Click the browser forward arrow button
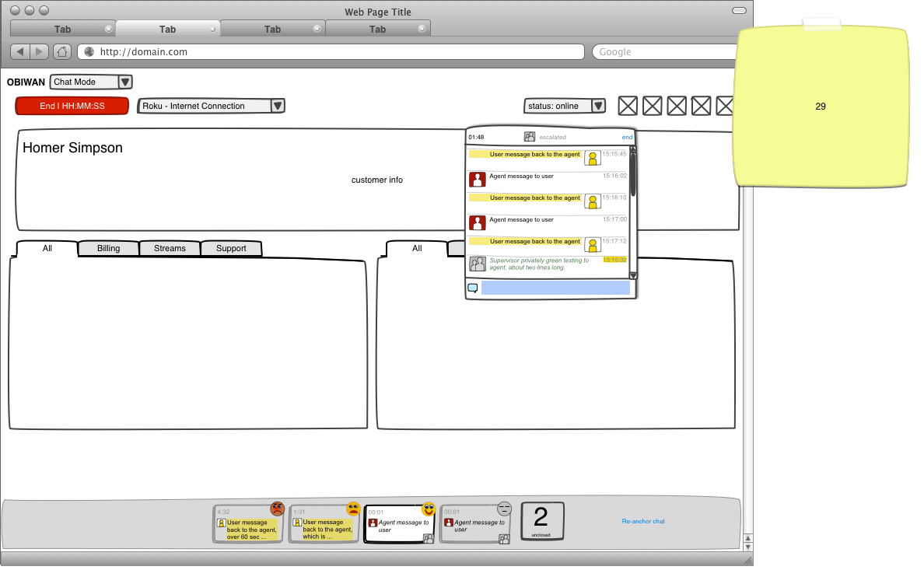 click(39, 52)
